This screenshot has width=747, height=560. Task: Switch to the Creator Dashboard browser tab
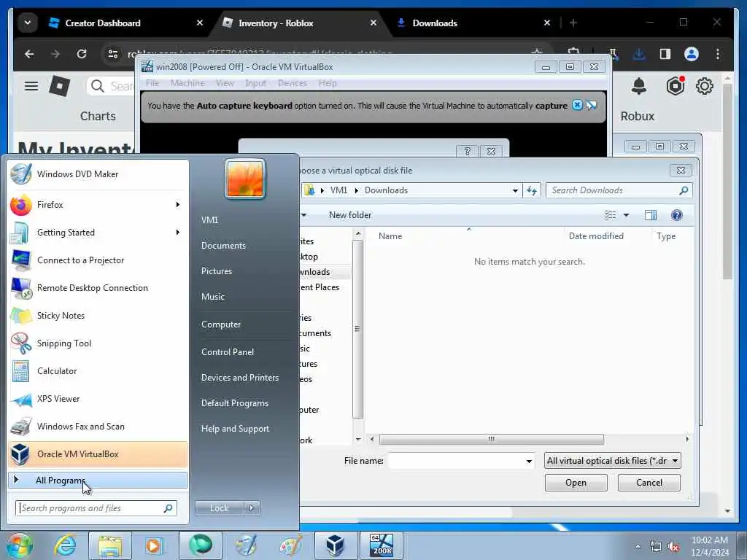(125, 23)
